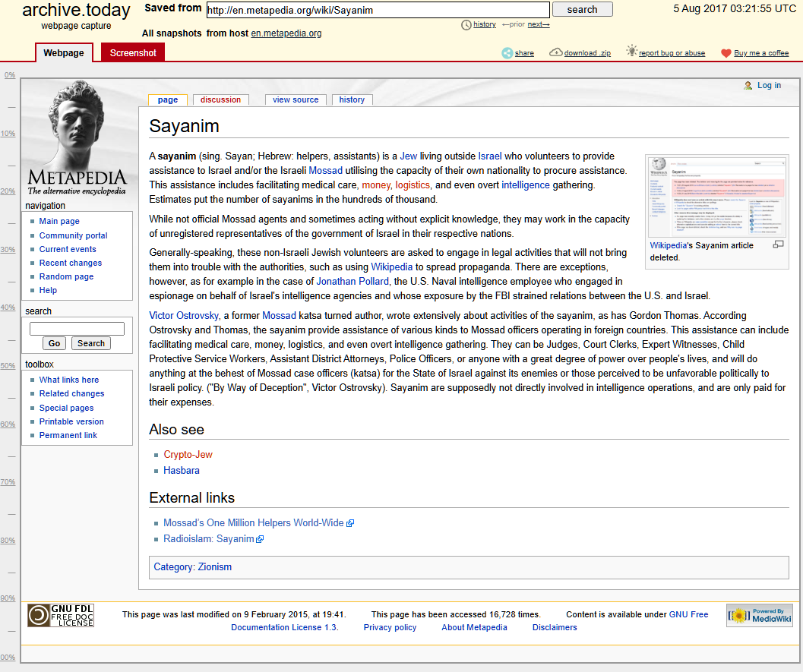Click the Go button in wiki search

point(54,343)
